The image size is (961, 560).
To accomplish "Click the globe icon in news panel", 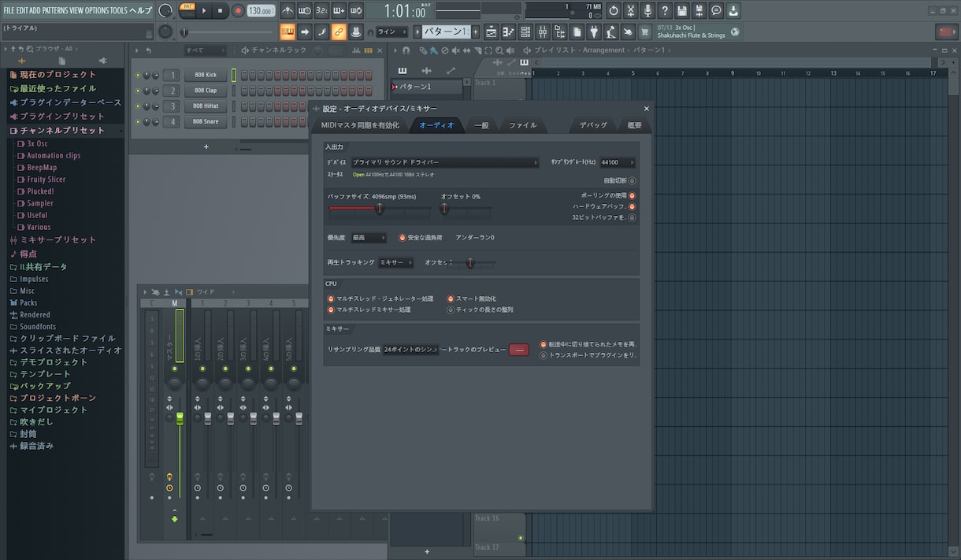I will (x=736, y=32).
